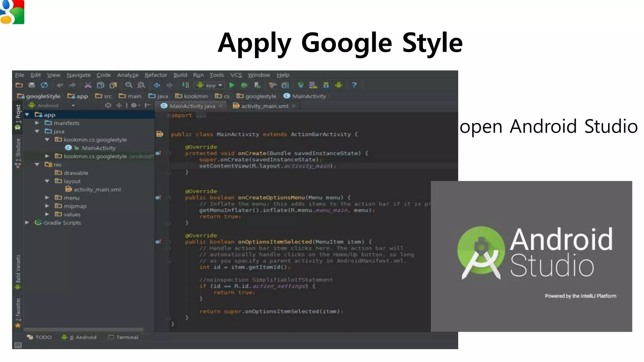
Task: Open project panel gear settings
Action: pos(135,106)
